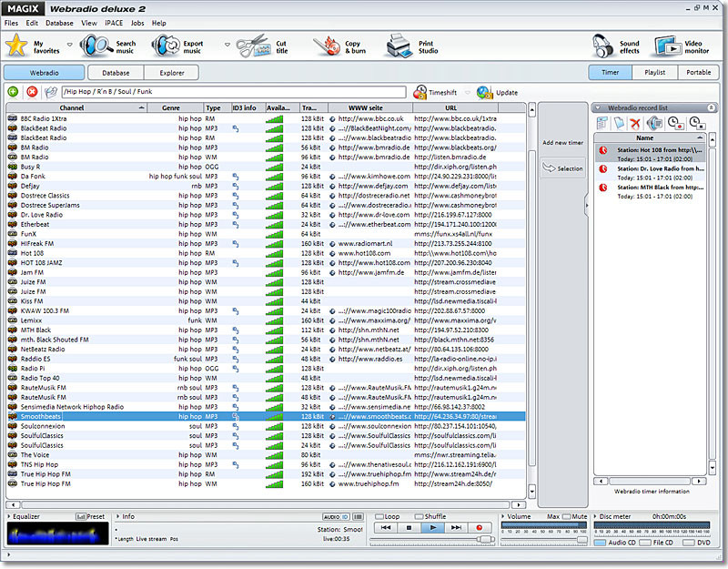Open My favorites star icon
Screen dimensions: 728x569
[16, 46]
